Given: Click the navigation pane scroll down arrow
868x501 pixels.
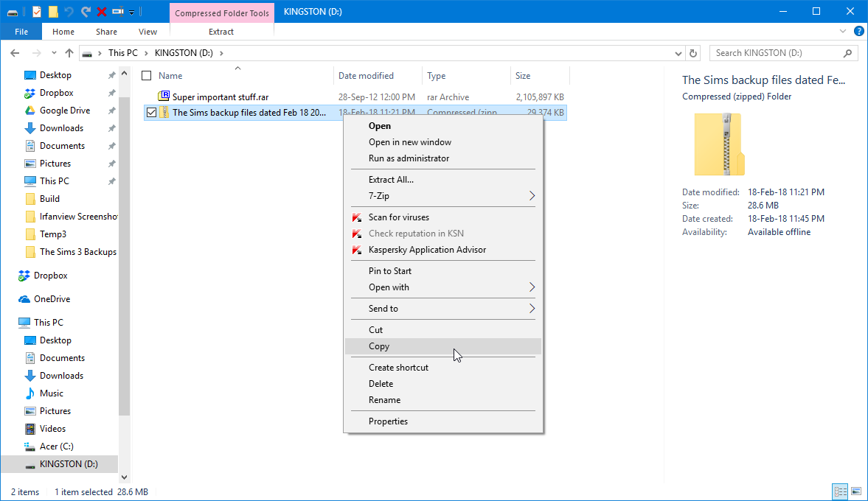Looking at the screenshot, I should coord(124,477).
